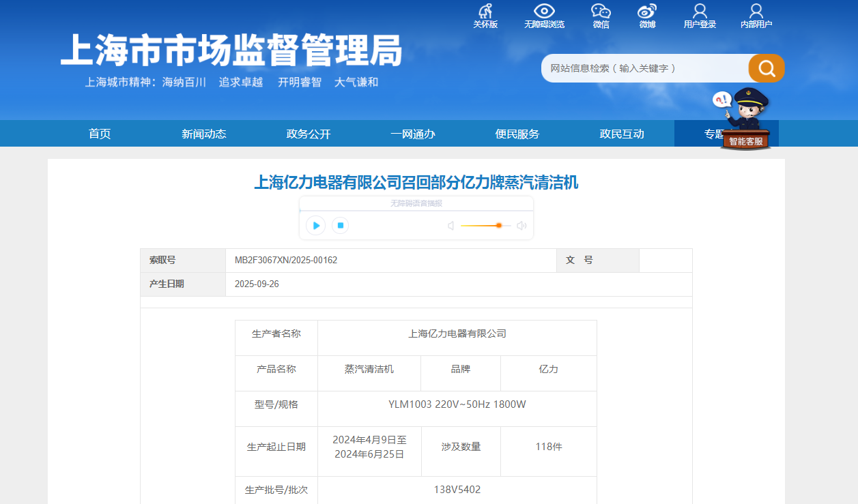Select 政务公开 in the navigation bar
This screenshot has width=858, height=504.
click(309, 134)
